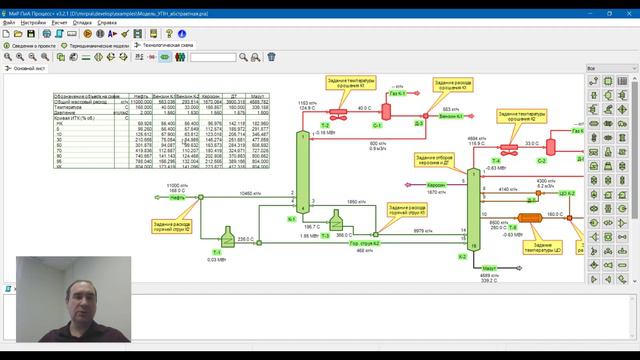The width and height of the screenshot is (640, 360).
Task: Select the furnace left of label T-3
Action: [x=336, y=221]
